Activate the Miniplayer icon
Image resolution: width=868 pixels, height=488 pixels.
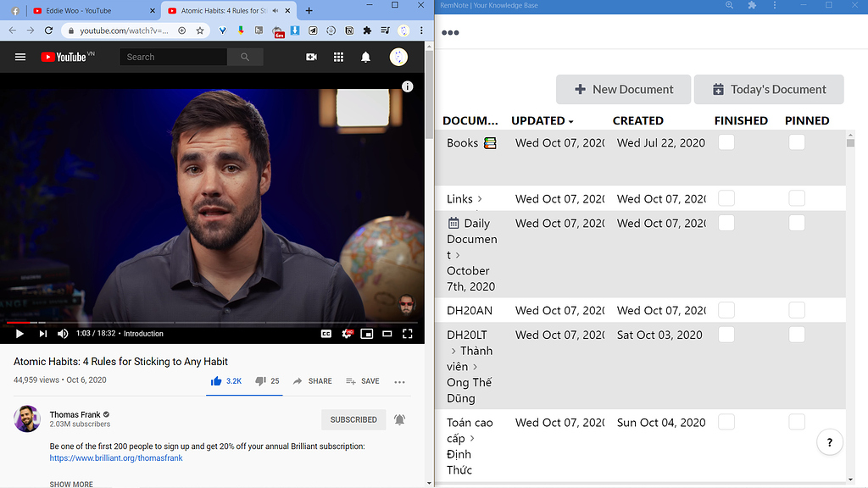367,333
